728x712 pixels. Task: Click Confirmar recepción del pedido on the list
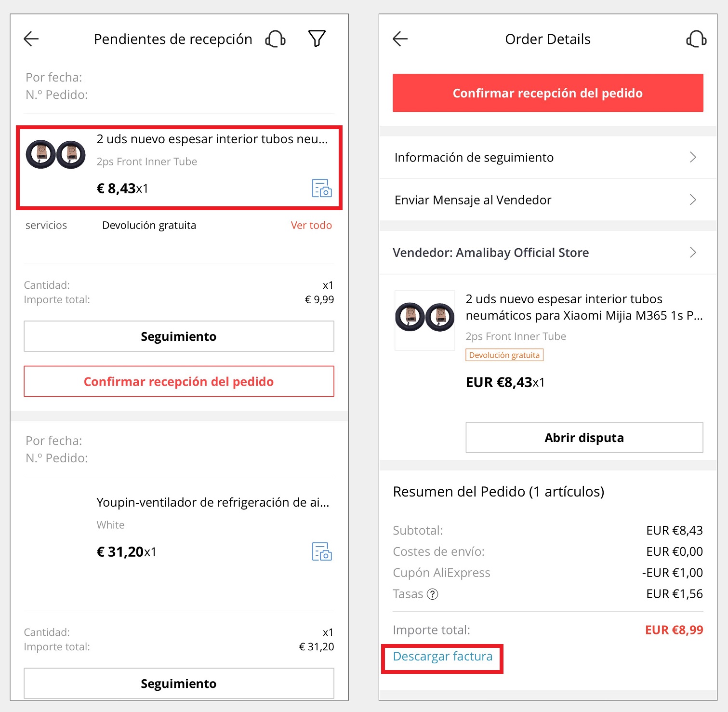[x=179, y=381]
